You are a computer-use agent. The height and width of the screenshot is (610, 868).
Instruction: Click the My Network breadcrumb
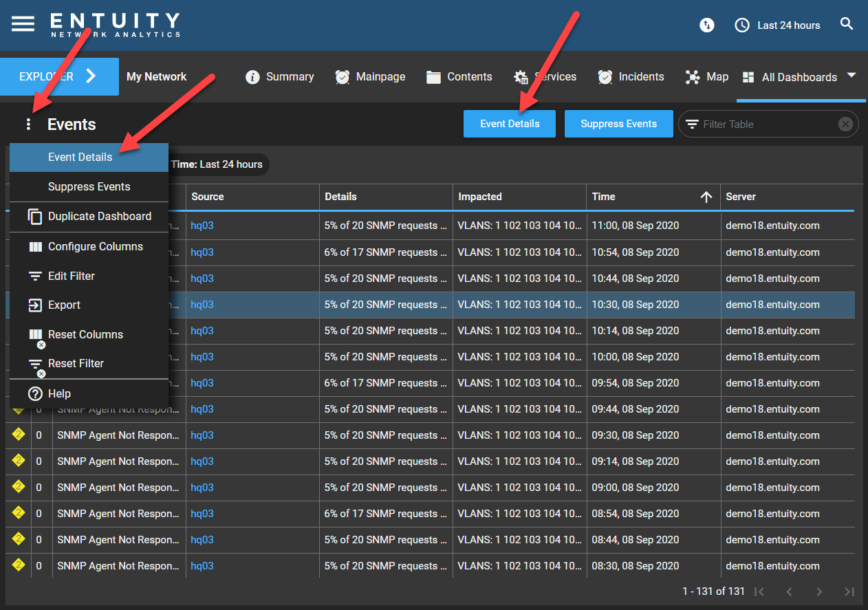(x=157, y=77)
